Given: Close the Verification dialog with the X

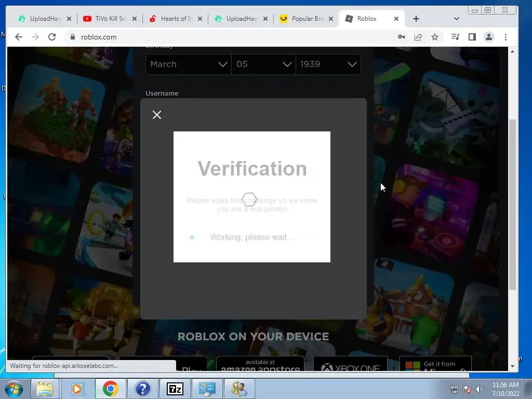Looking at the screenshot, I should pyautogui.click(x=157, y=115).
